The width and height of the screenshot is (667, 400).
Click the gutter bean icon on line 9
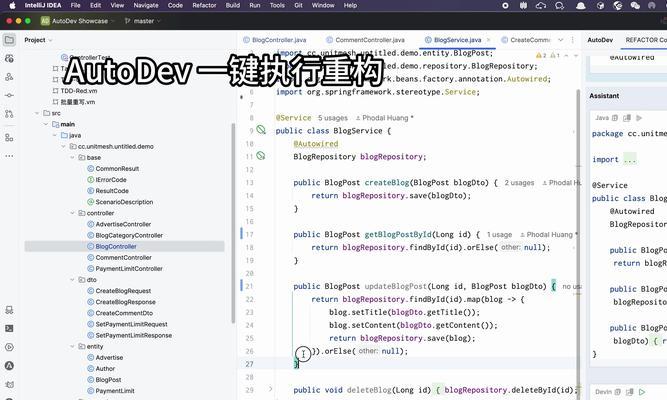[261, 130]
